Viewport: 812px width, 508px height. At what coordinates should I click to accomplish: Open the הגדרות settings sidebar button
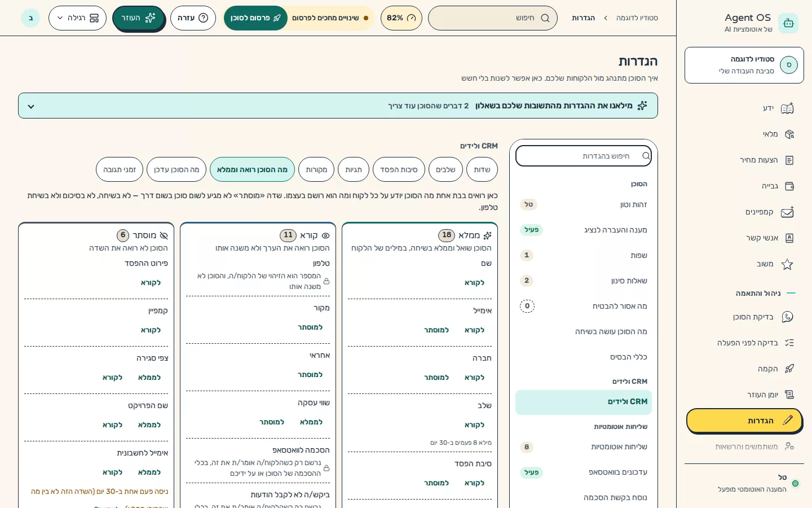click(x=744, y=421)
